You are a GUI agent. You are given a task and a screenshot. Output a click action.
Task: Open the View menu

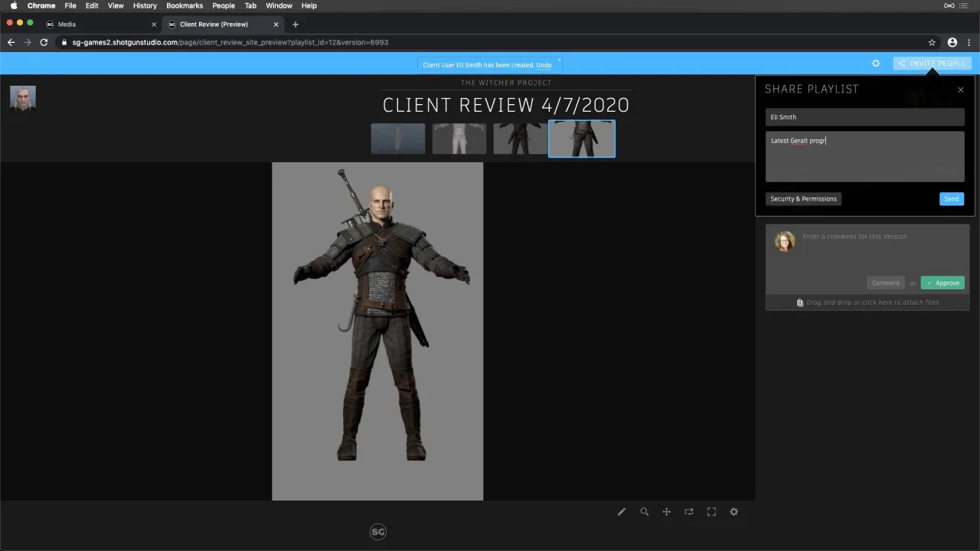(116, 5)
